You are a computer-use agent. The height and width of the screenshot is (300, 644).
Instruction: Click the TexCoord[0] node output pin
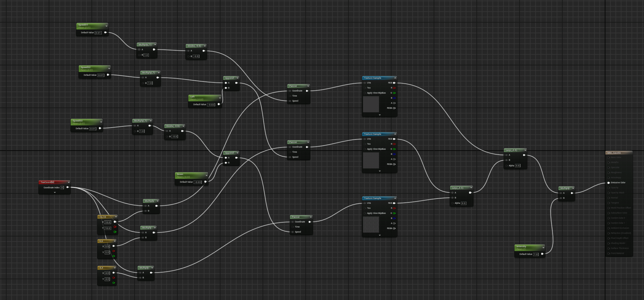(x=68, y=187)
